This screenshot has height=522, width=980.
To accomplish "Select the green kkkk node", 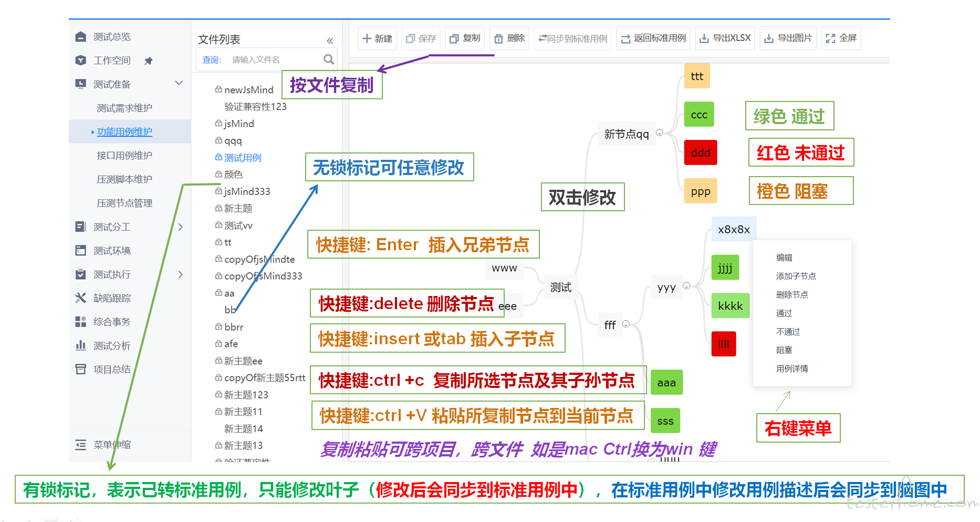I will click(x=730, y=305).
